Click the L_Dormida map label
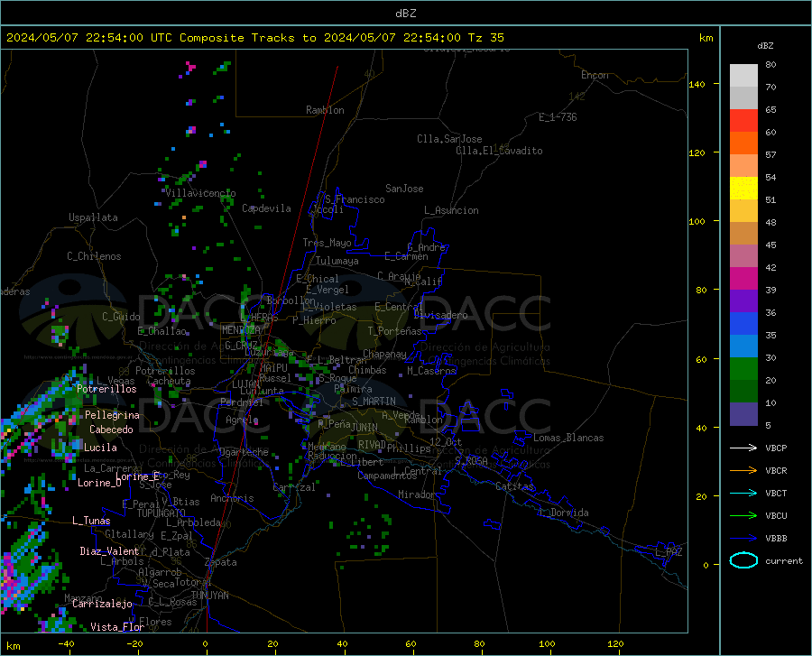 563,513
